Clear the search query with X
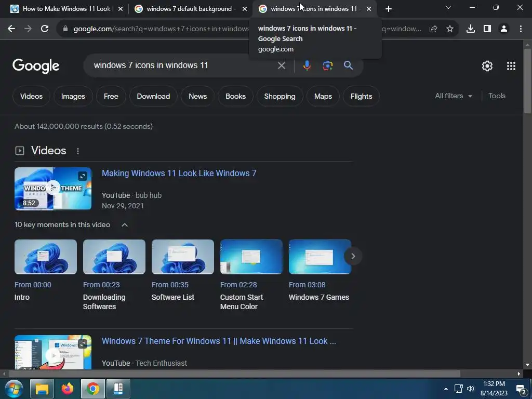532x399 pixels. pos(282,65)
